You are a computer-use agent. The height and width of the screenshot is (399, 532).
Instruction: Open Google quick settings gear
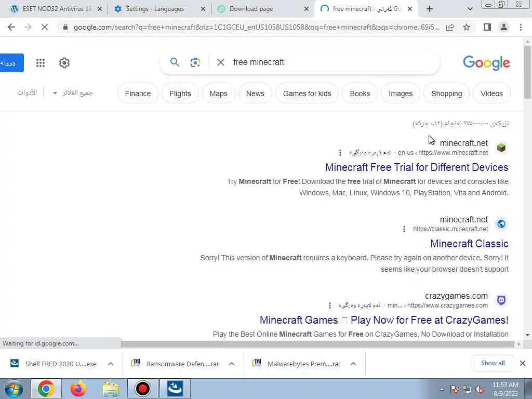coord(64,63)
